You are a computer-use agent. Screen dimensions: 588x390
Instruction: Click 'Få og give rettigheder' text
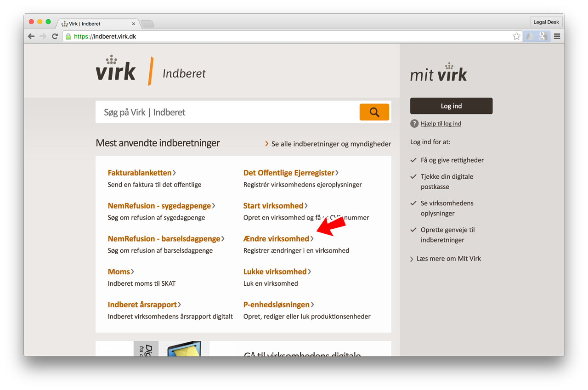[x=452, y=160]
